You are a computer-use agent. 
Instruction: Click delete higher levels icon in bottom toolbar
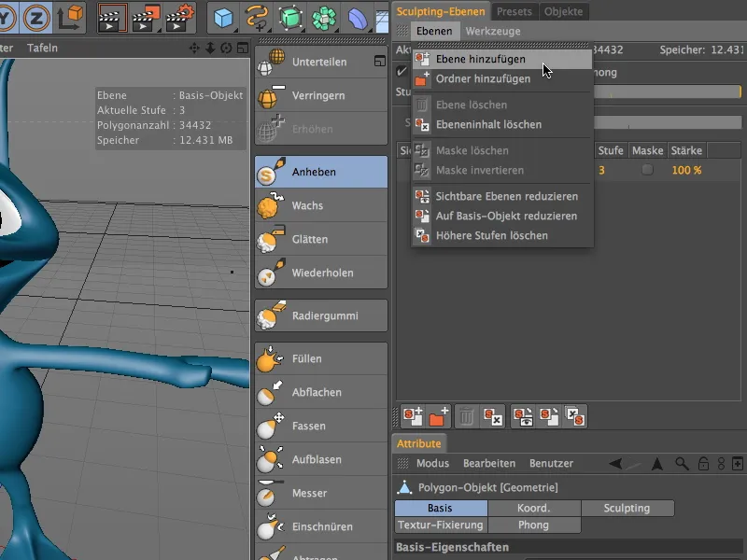pyautogui.click(x=575, y=416)
